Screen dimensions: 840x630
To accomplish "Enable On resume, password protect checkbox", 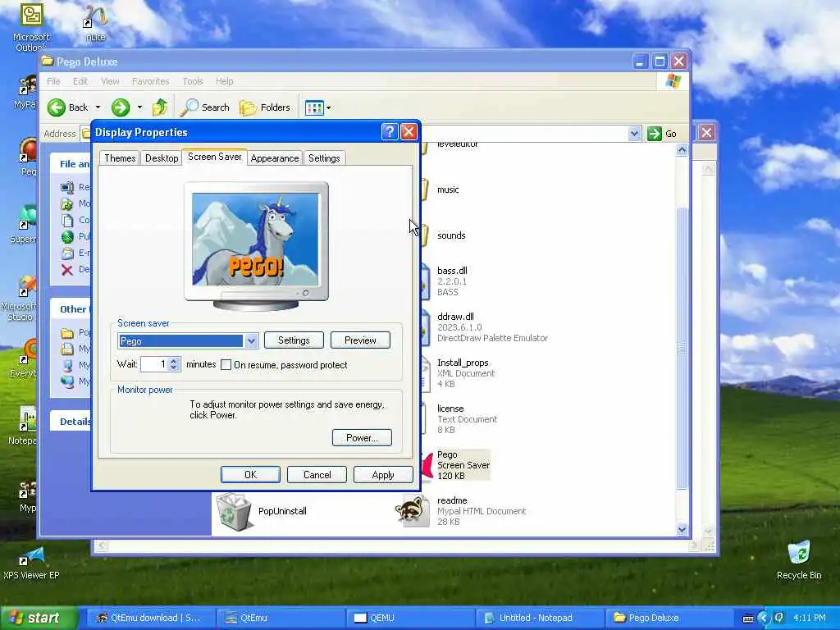I will tap(226, 365).
